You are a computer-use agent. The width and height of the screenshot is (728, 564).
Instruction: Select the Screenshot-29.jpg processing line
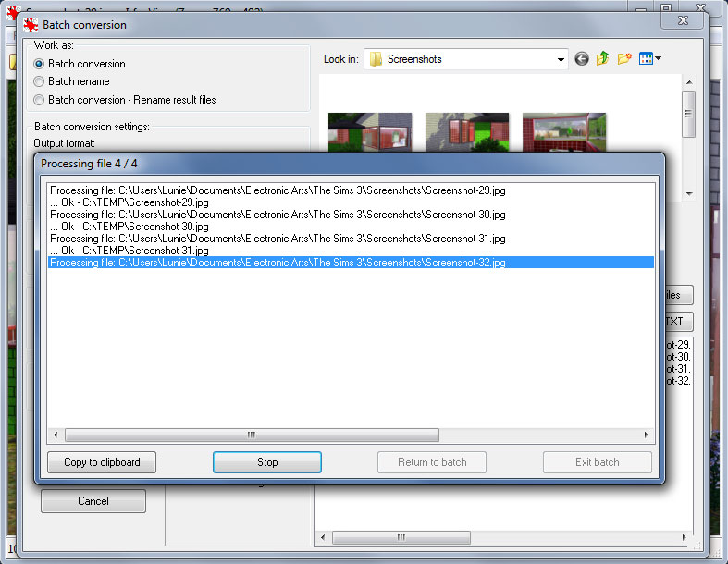(278, 190)
